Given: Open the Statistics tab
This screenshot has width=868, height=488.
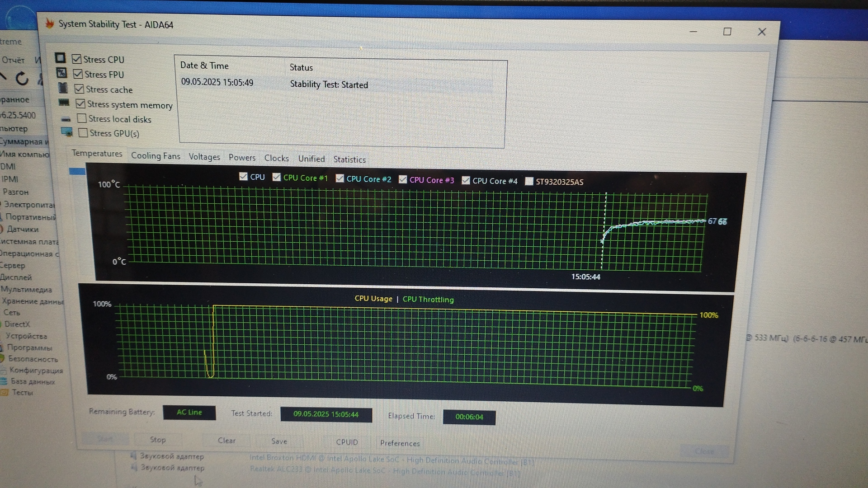Looking at the screenshot, I should point(349,160).
